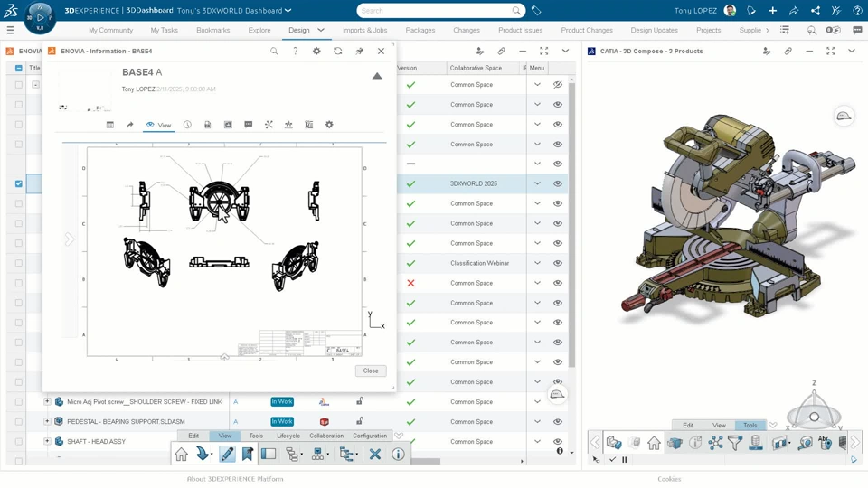Click the properties gear tab for BASE4
The height and width of the screenshot is (488, 868).
329,125
